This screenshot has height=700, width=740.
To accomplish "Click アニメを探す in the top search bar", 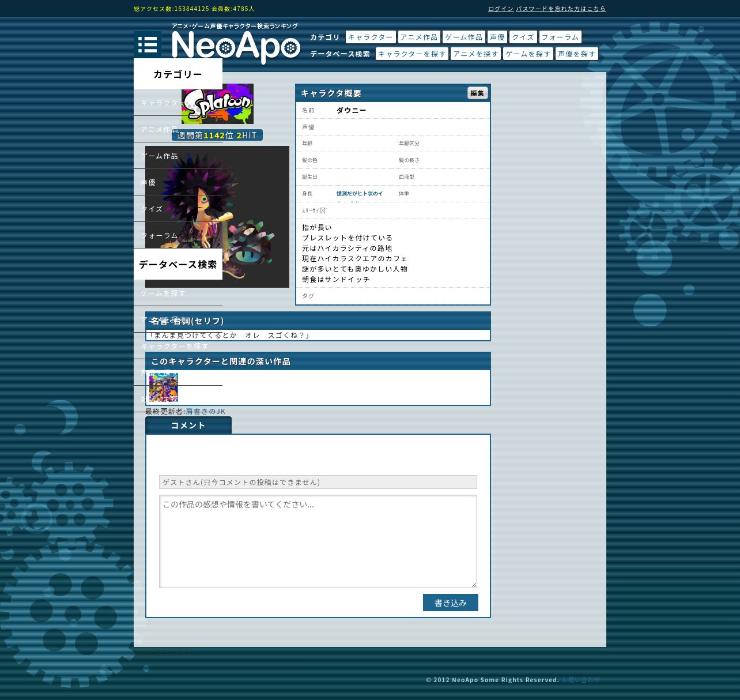I will click(x=475, y=54).
